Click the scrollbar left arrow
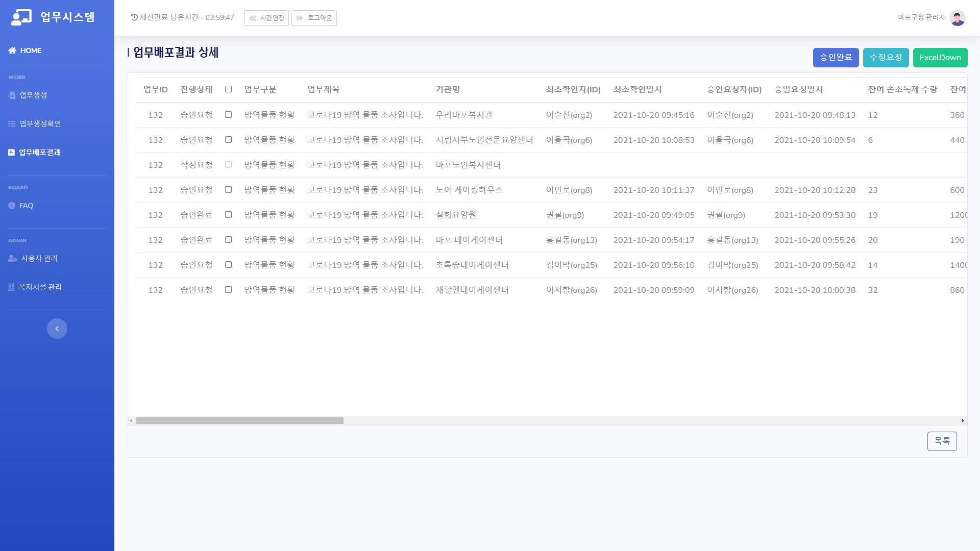 [x=131, y=421]
